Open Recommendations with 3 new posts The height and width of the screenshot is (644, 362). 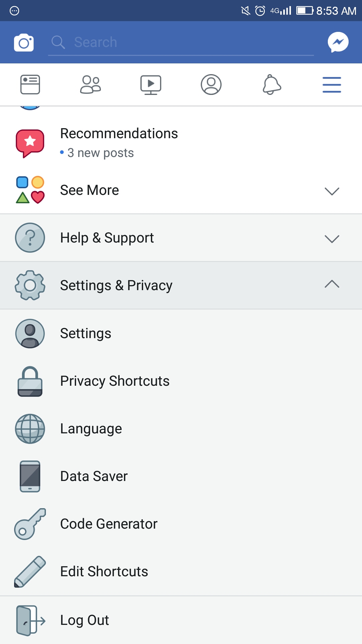click(119, 143)
